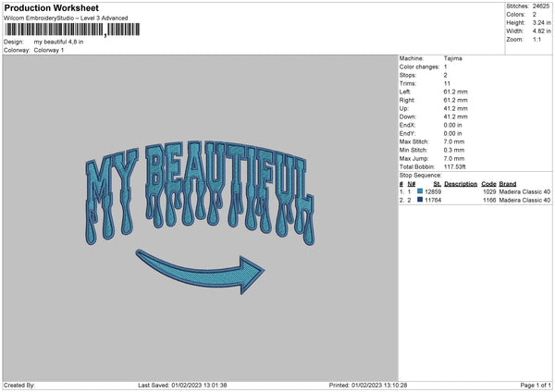Click the Width value 4.82 in
This screenshot has width=555, height=392.
point(541,31)
